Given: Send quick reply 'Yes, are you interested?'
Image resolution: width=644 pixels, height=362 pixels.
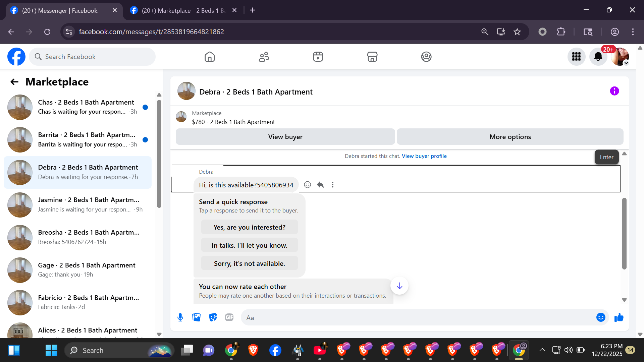Looking at the screenshot, I should pyautogui.click(x=249, y=227).
